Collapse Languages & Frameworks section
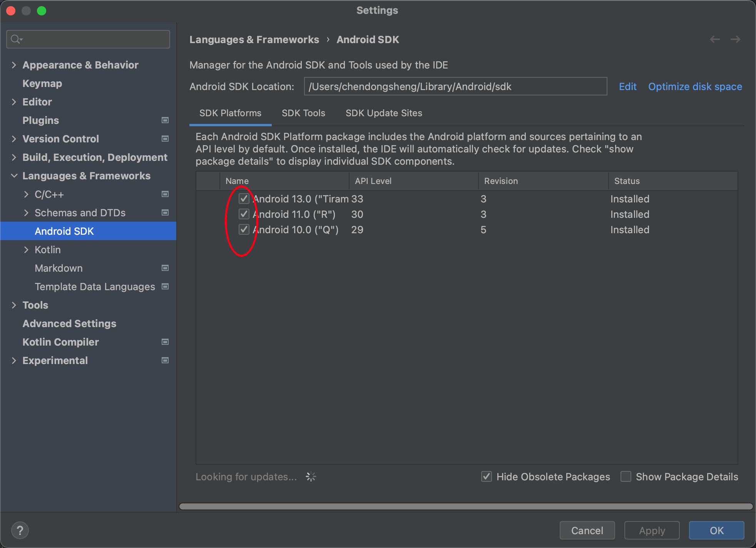Viewport: 756px width, 548px height. tap(14, 176)
